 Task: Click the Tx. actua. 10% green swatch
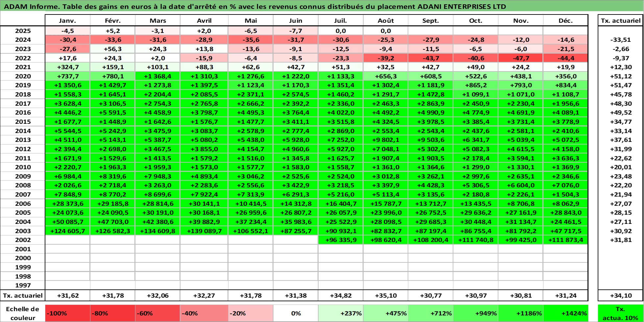coord(621,313)
